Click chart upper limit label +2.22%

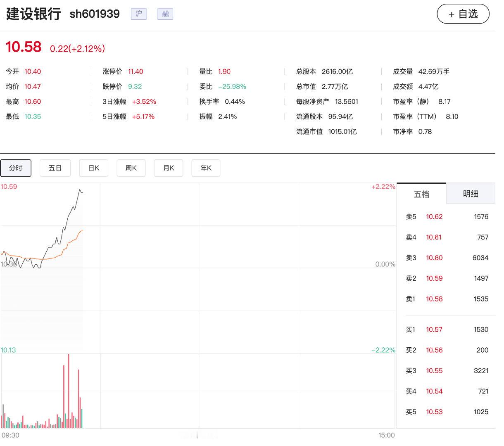pos(383,187)
